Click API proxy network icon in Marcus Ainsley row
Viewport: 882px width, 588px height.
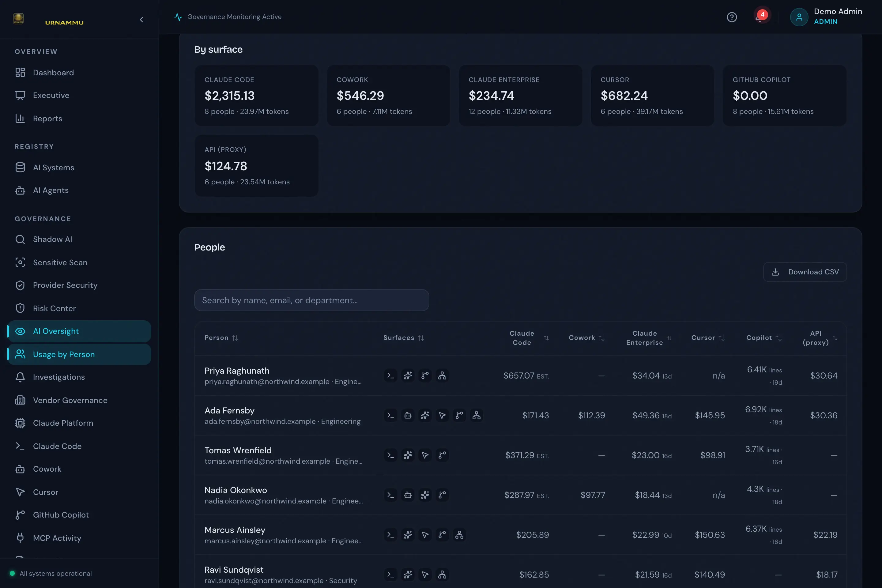click(x=459, y=535)
